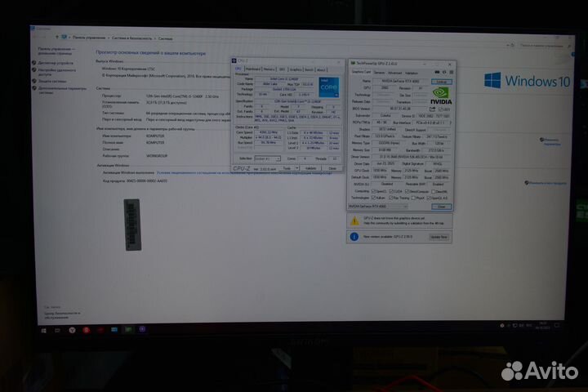Click the Control Panel search field

click(545, 46)
